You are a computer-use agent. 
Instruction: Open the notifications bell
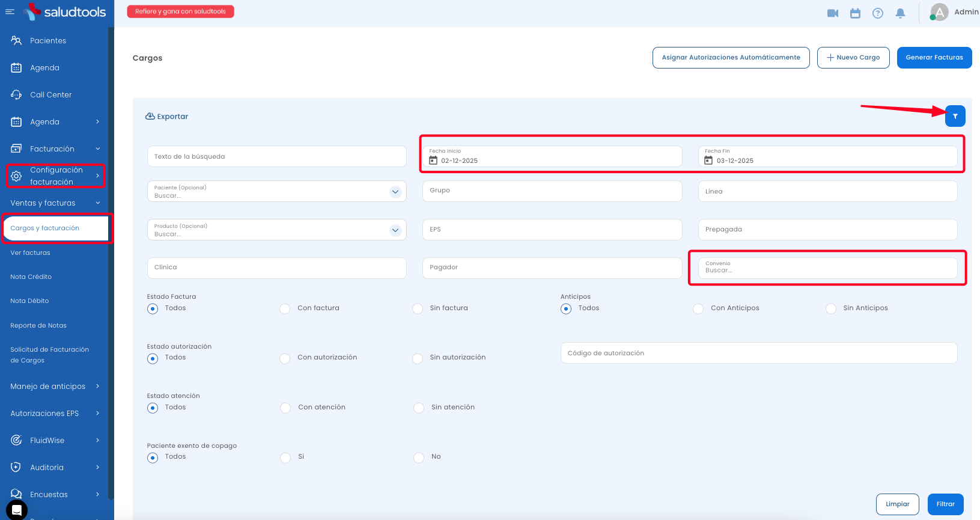click(900, 13)
